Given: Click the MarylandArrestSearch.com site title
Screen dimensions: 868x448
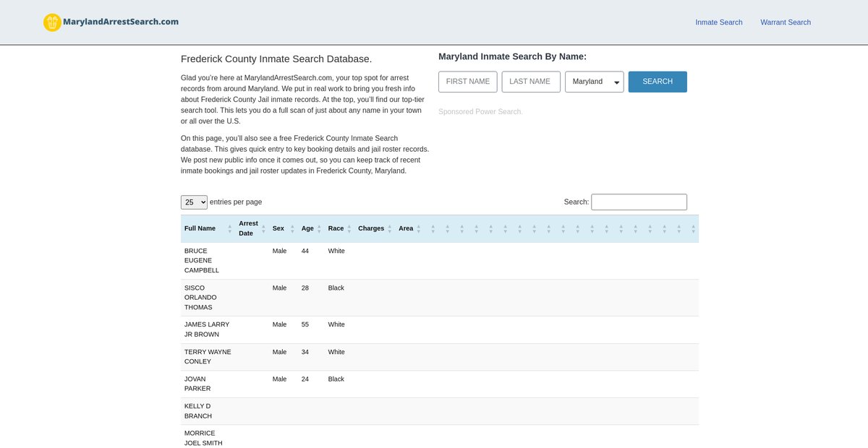Looking at the screenshot, I should point(121,22).
